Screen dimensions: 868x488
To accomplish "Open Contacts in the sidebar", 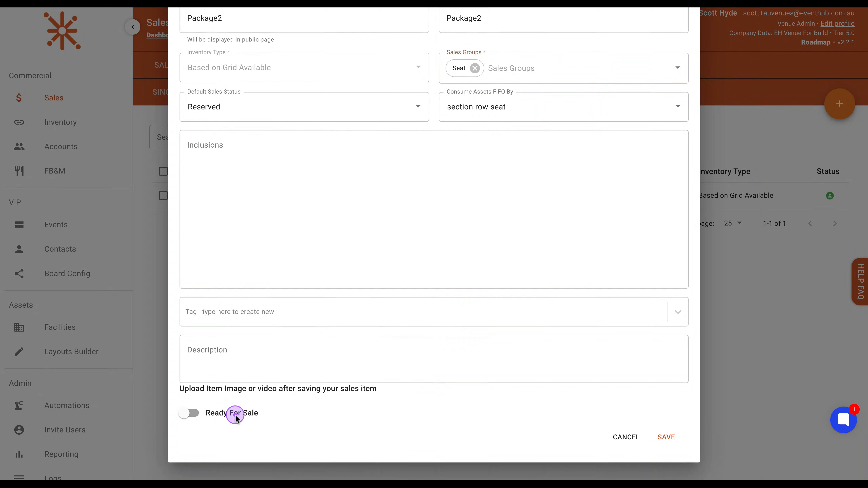I will 60,249.
